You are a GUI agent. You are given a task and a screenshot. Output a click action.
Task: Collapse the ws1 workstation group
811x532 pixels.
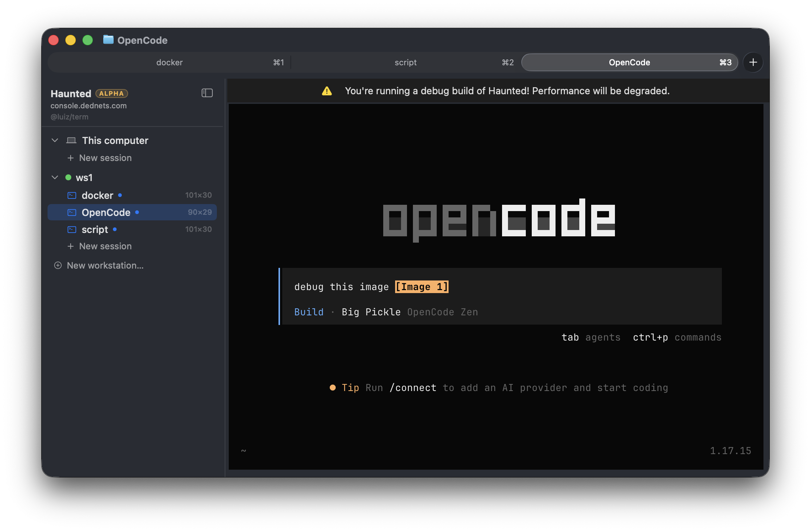pyautogui.click(x=55, y=177)
